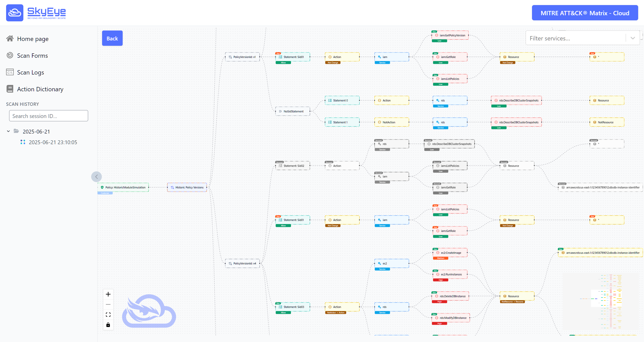
Task: Click the Home page house icon
Action: point(10,39)
